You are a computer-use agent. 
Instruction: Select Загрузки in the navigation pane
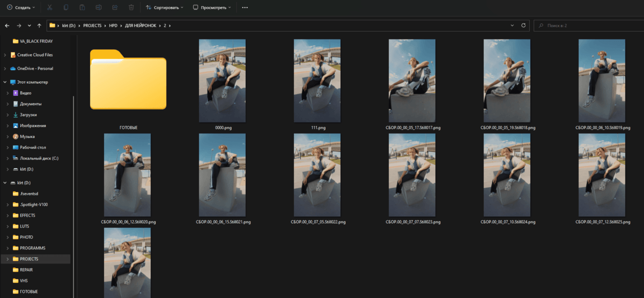click(28, 115)
